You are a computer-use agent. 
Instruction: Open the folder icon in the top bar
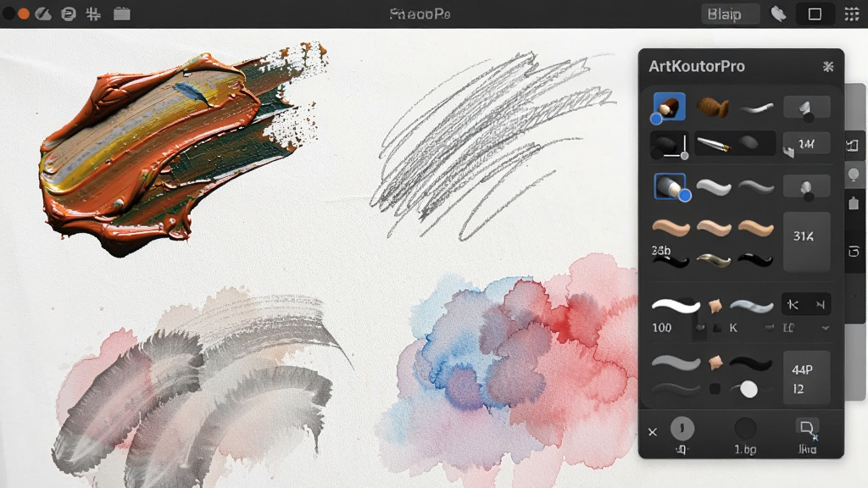coord(122,14)
